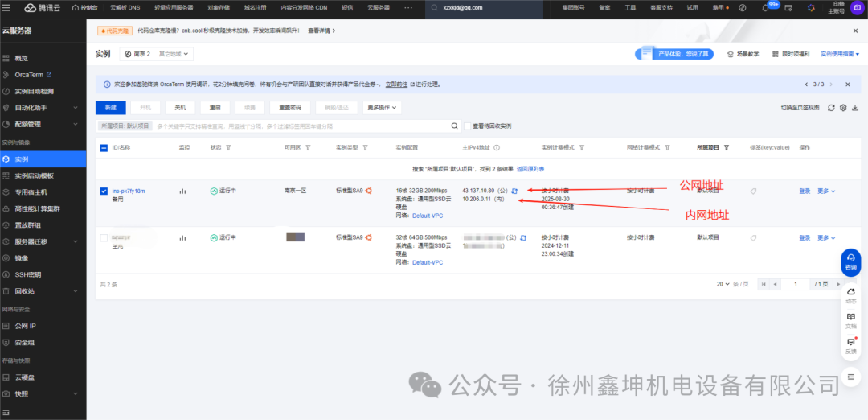Click the search magnifier icon
The height and width of the screenshot is (420, 868).
tap(454, 126)
